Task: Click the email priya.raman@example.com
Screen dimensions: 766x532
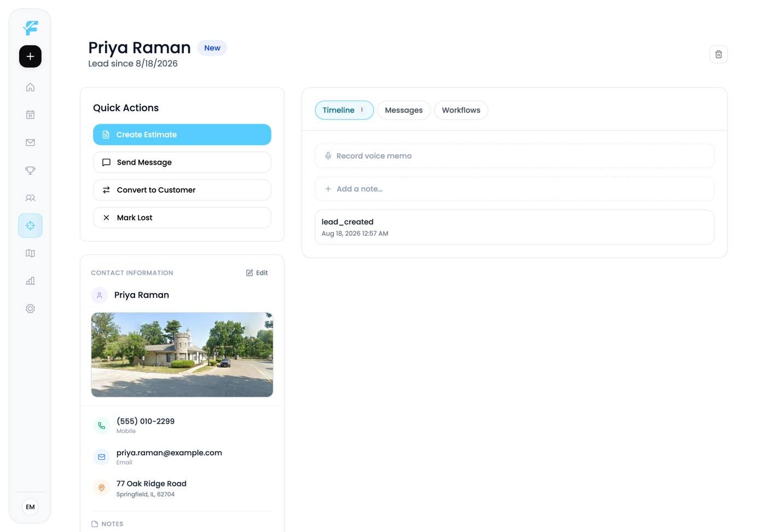Action: tap(169, 453)
